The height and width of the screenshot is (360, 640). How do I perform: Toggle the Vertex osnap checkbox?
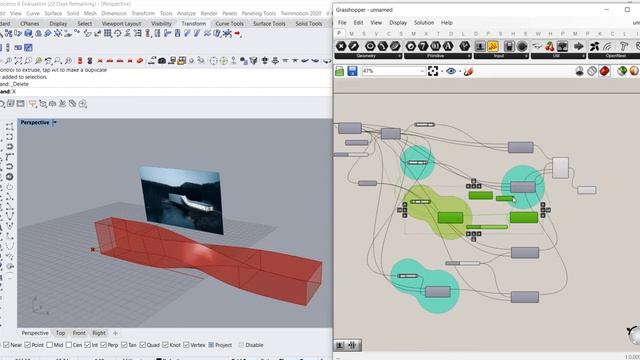click(187, 345)
